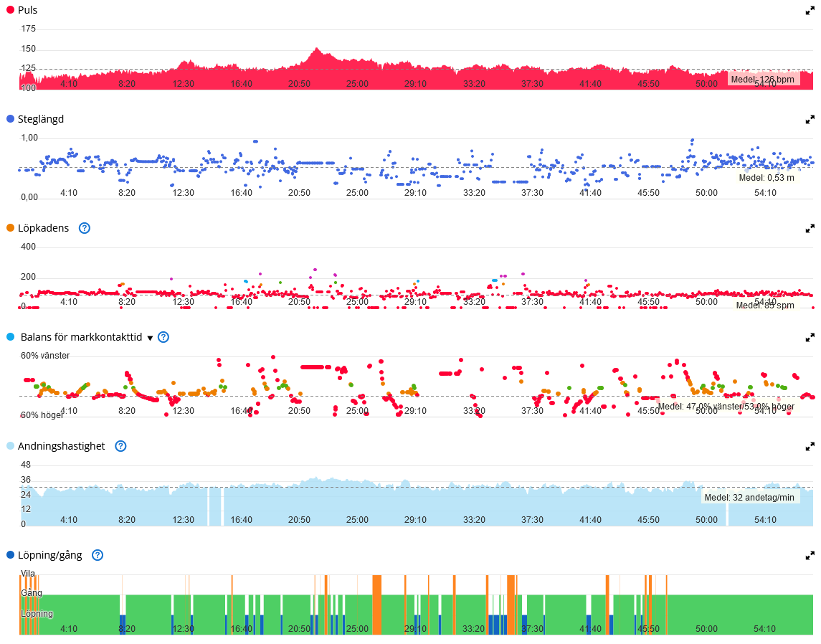Click the 'Medel: 85 spm' average label
Viewport: 821px width, 644px height.
click(765, 306)
